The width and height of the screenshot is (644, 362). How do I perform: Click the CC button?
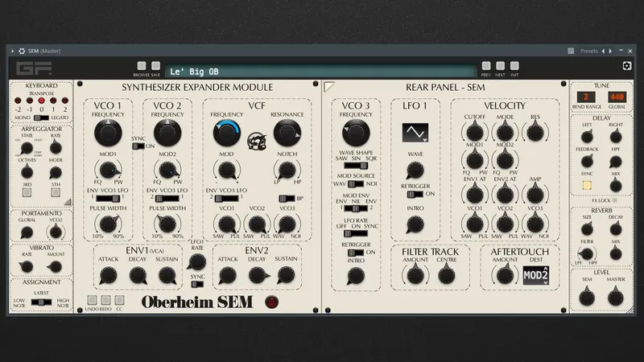point(119,300)
